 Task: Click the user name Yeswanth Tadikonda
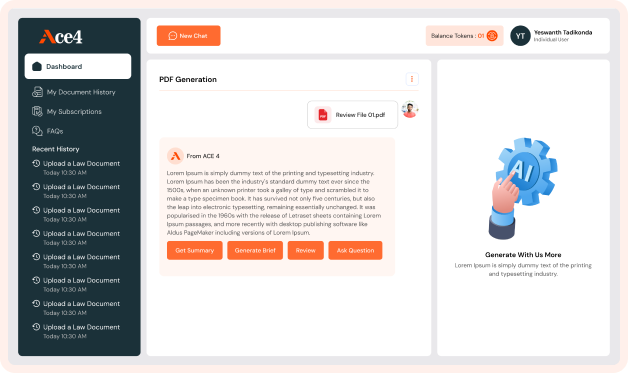point(563,32)
